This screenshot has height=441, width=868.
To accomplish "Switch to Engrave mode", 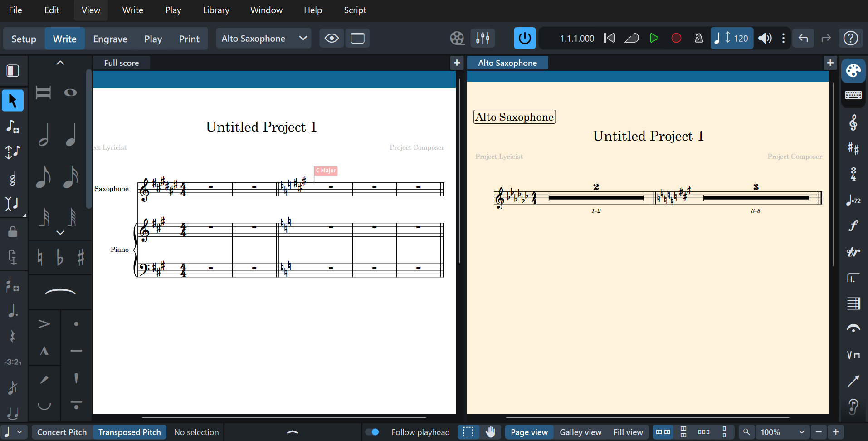I will click(x=110, y=39).
